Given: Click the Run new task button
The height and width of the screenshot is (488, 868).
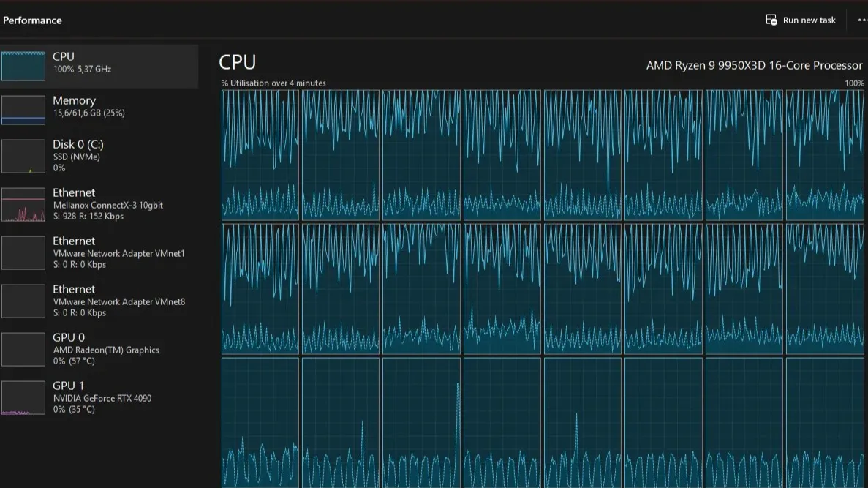Looking at the screenshot, I should click(x=801, y=20).
